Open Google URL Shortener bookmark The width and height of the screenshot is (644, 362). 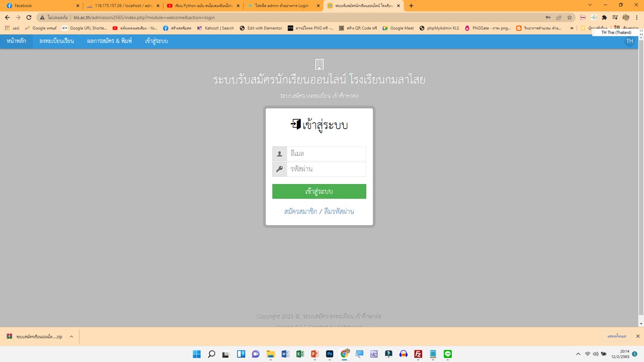pyautogui.click(x=85, y=28)
